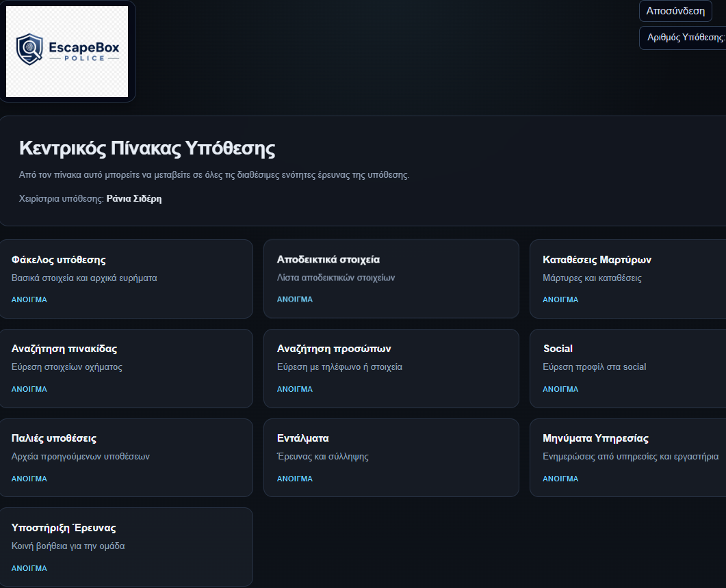Select the Μηνύματα Υπηρεσίας card title
Screen dimensions: 726x588
pyautogui.click(x=595, y=438)
